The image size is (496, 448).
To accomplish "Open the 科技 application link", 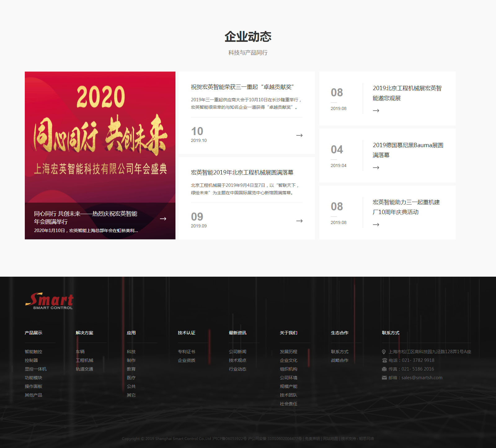I will click(x=131, y=352).
